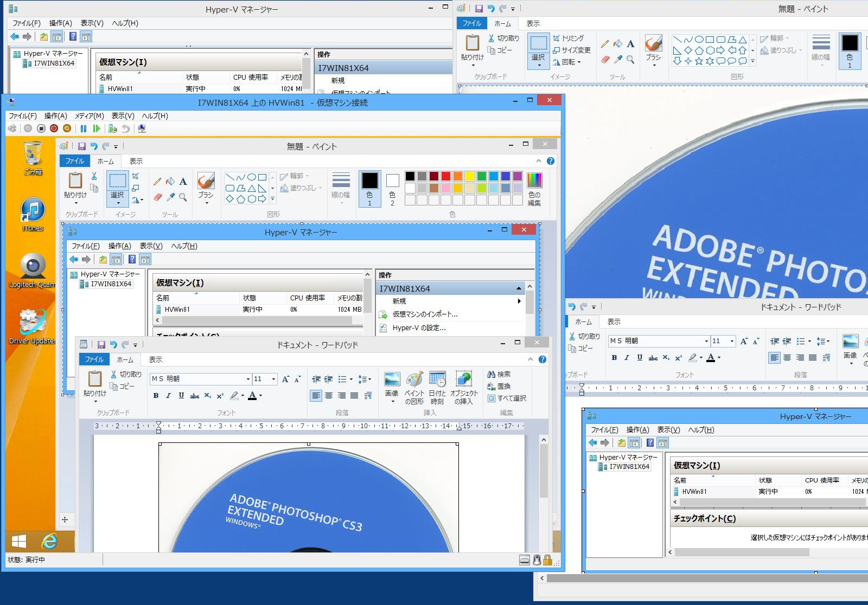868x605 pixels.
Task: Toggle Superscript in WordPad inside the VM
Action: coord(220,396)
